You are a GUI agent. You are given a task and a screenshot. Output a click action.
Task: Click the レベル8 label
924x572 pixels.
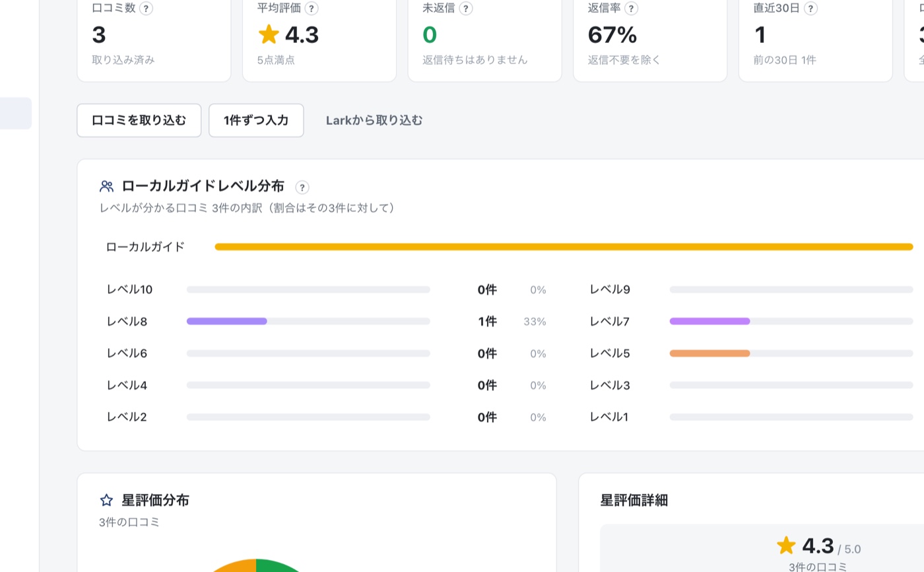[127, 322]
